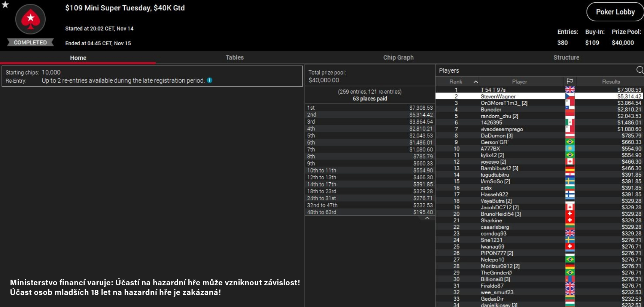Click the flag column header icon

pos(569,82)
